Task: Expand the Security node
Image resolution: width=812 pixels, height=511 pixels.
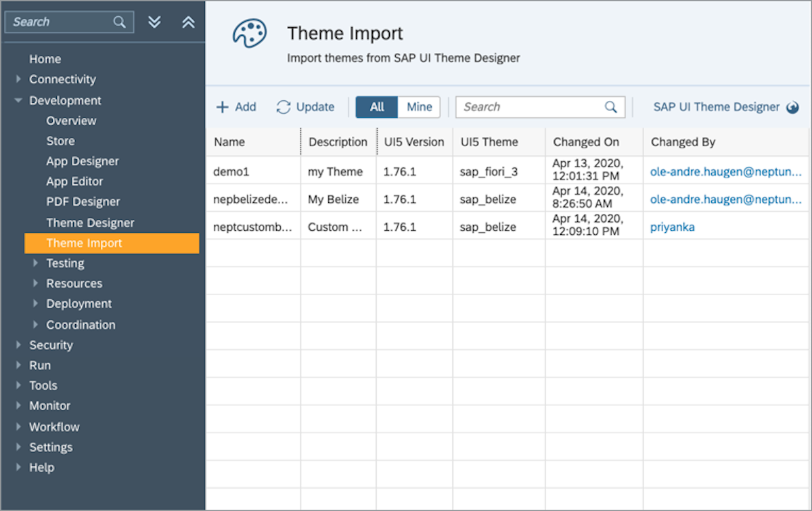Action: point(18,345)
